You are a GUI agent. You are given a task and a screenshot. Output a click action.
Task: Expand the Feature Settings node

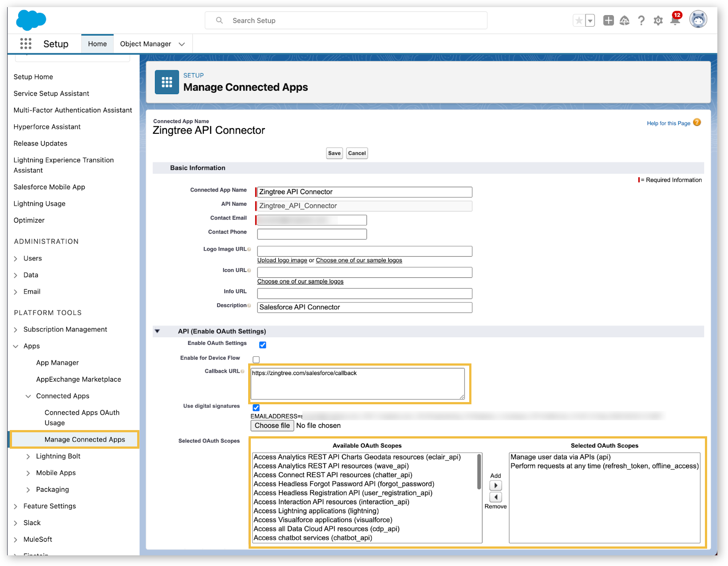[16, 506]
